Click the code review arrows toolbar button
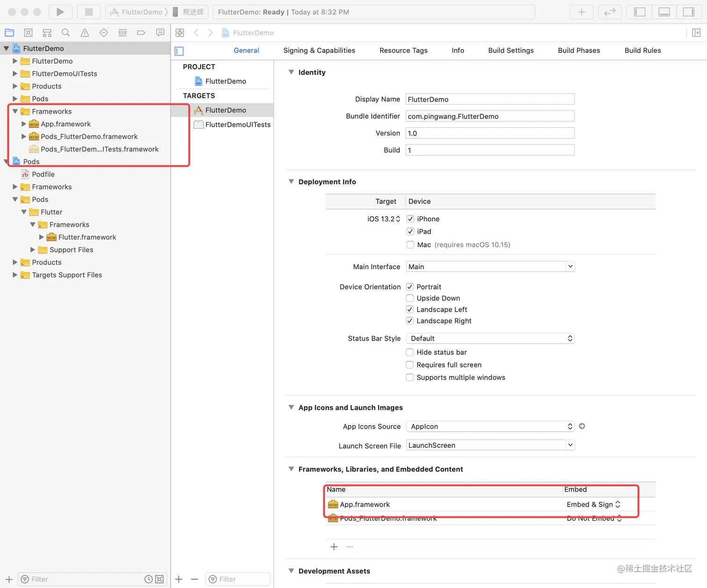This screenshot has height=588, width=707. coord(610,12)
